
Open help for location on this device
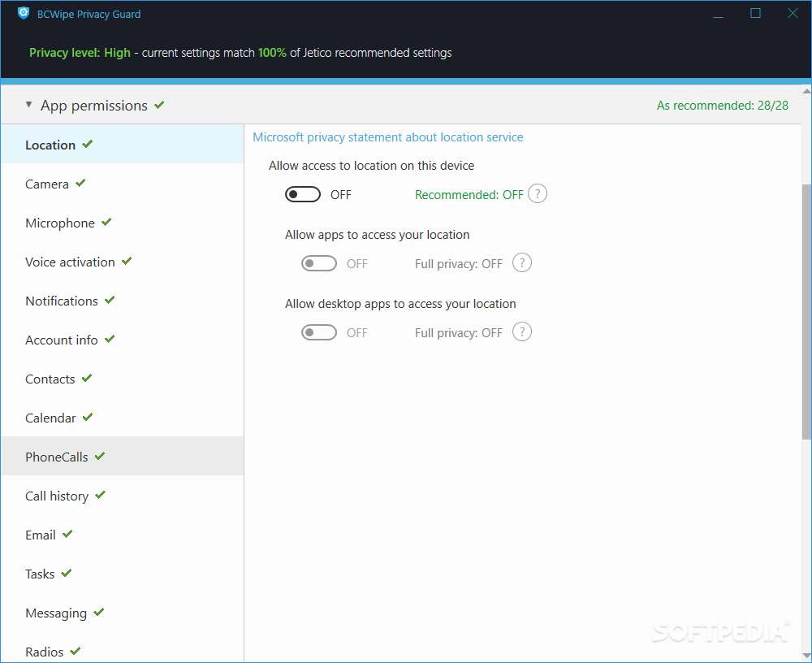[x=538, y=194]
